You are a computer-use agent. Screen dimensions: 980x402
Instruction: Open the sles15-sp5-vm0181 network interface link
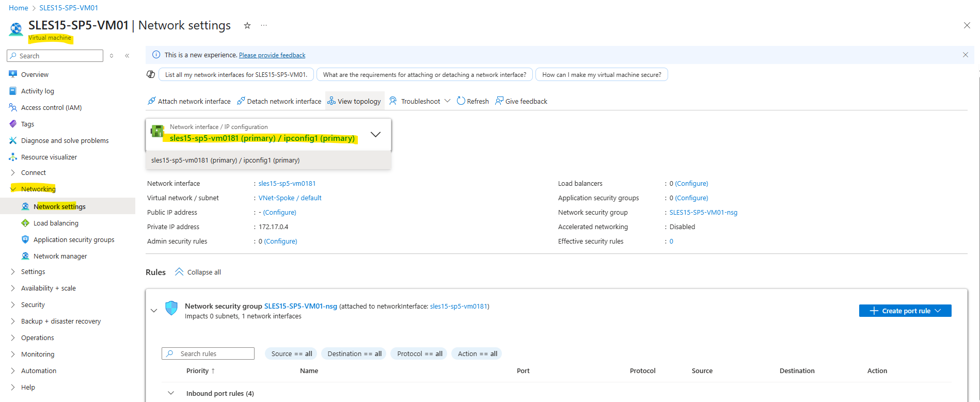[x=287, y=183]
